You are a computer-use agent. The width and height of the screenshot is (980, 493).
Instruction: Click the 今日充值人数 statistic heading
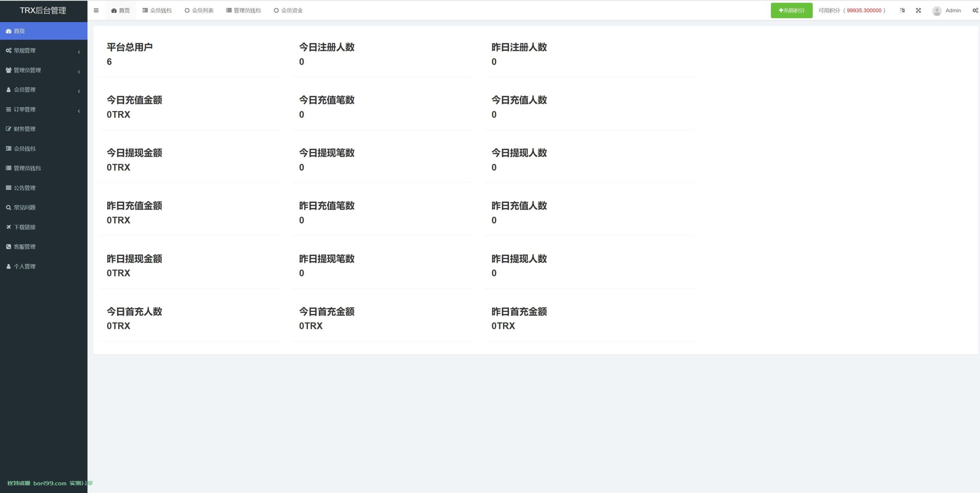coord(519,100)
